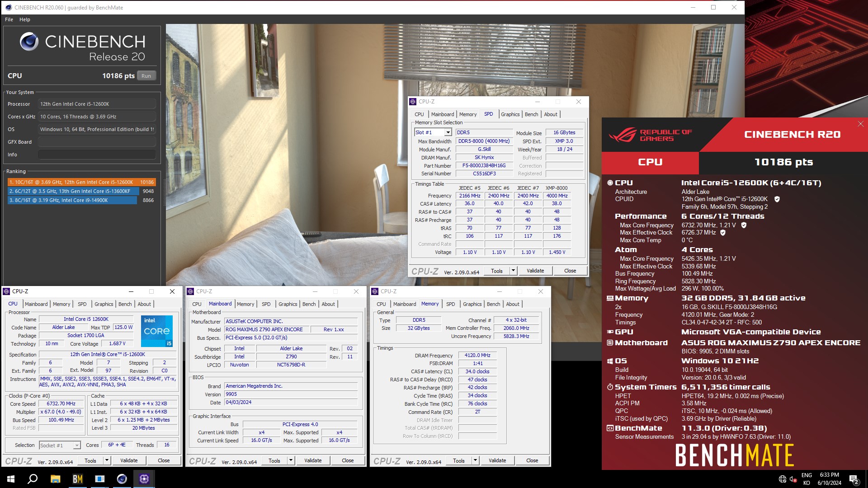Image resolution: width=868 pixels, height=488 pixels.
Task: Click Close in SPD CPU-Z window
Action: coord(570,271)
